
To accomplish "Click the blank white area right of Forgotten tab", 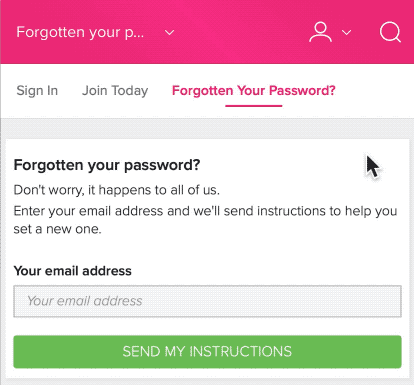I will [x=373, y=91].
